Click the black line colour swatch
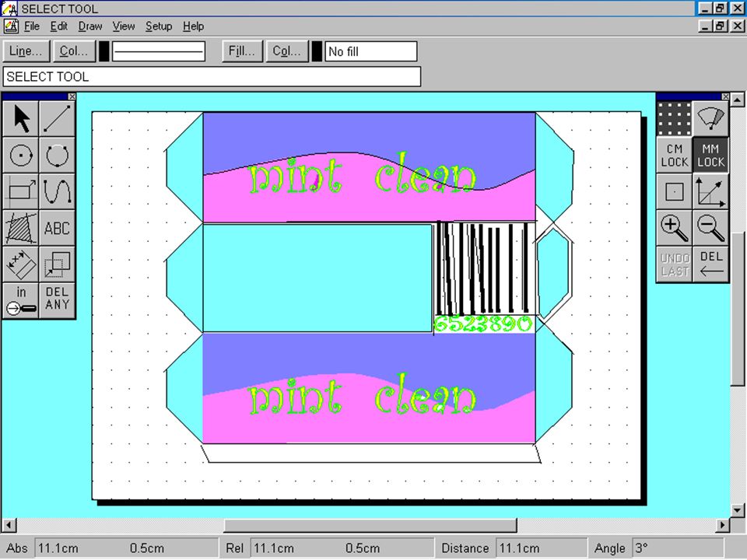747x560 pixels. 103,51
